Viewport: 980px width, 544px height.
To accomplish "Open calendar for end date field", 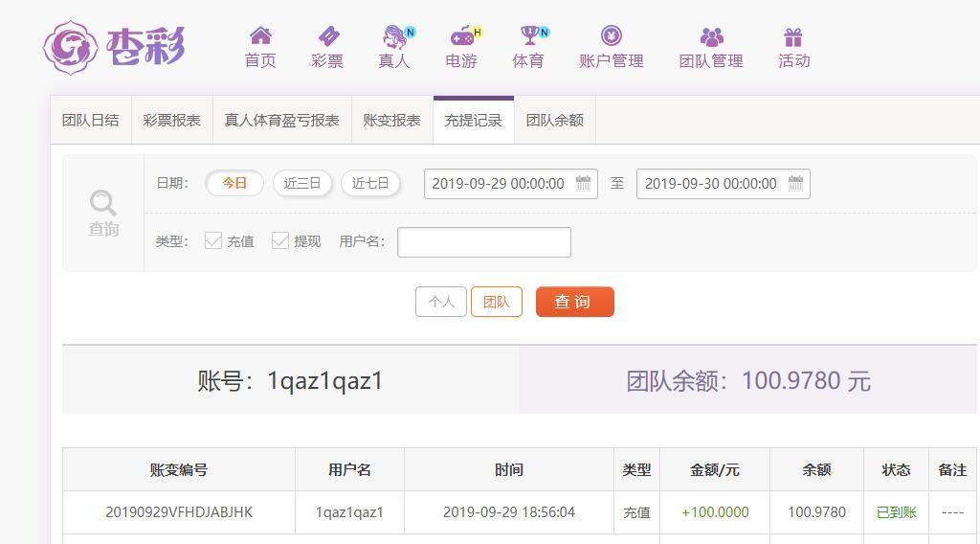I will coord(795,183).
